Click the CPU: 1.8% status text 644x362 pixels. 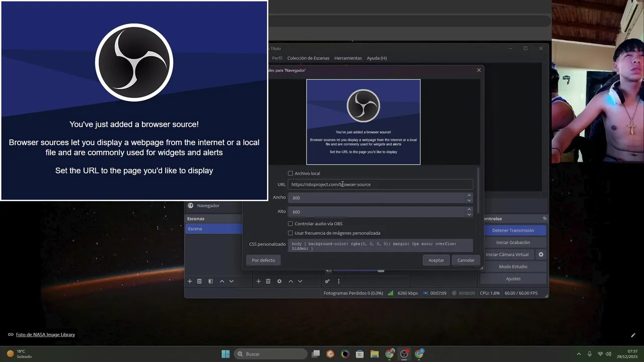[490, 293]
